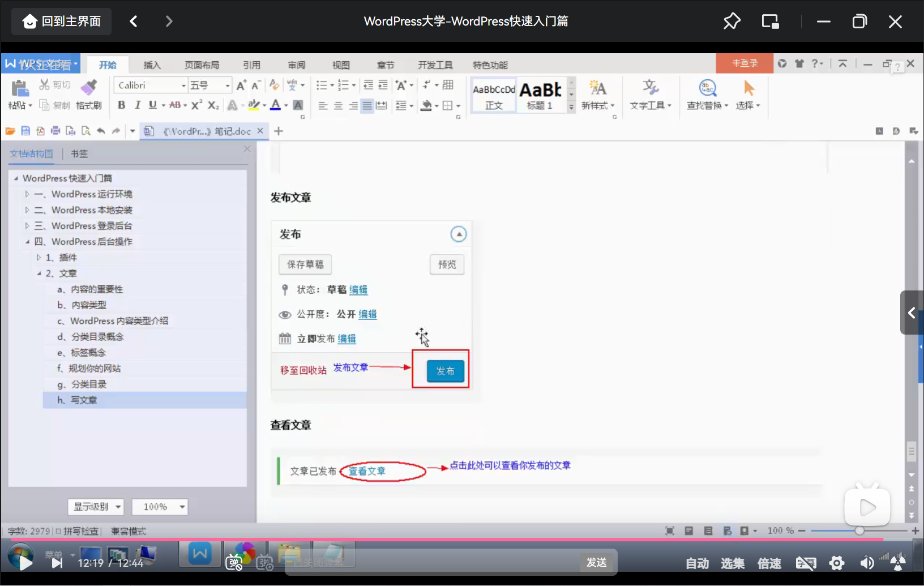The image size is (924, 586).
Task: Open danmaku settings icon
Action: [x=264, y=563]
